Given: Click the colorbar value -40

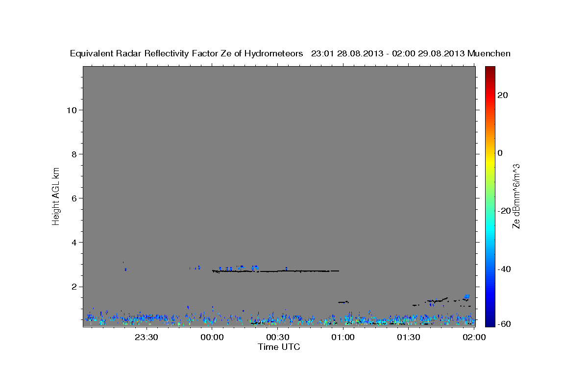Looking at the screenshot, I should tap(504, 269).
